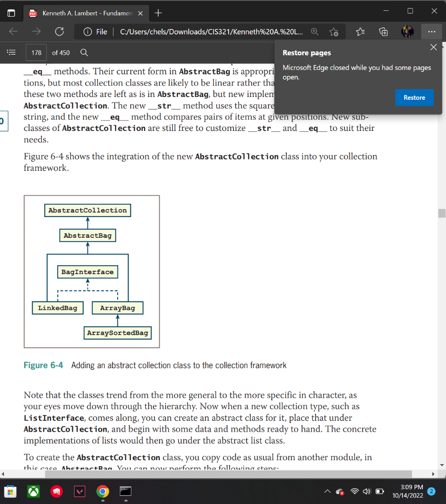Add the current page to favorites
This screenshot has height=504, width=446.
(x=334, y=31)
